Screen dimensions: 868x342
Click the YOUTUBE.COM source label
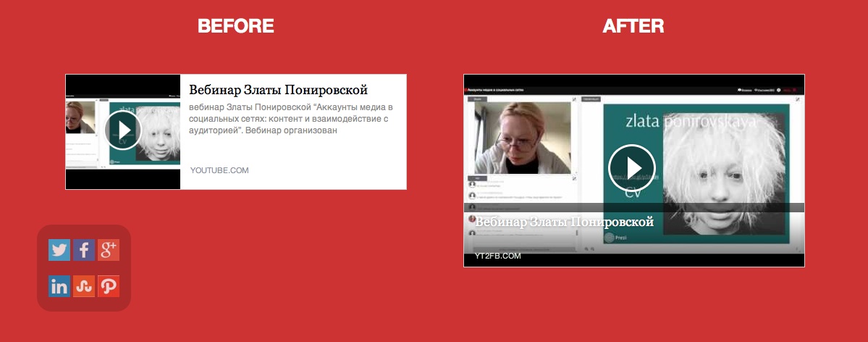click(219, 171)
